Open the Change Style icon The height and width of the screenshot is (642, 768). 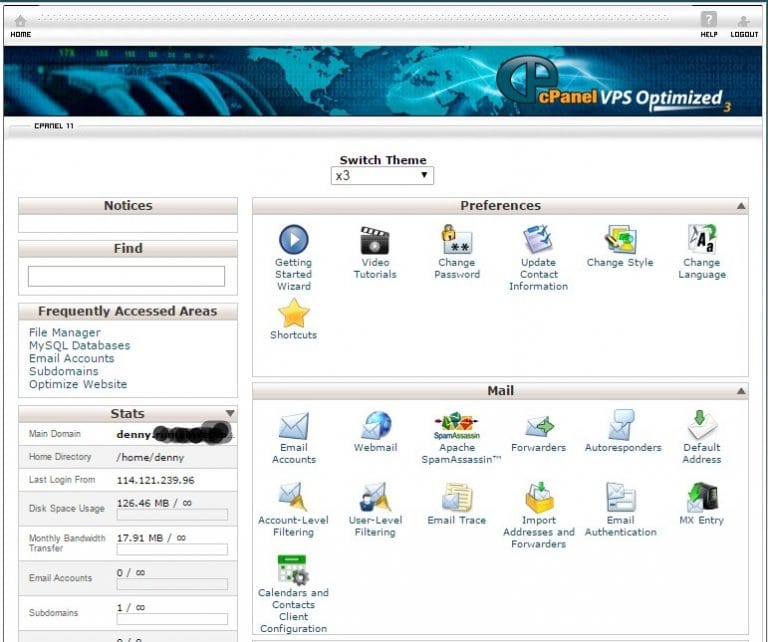[x=620, y=239]
